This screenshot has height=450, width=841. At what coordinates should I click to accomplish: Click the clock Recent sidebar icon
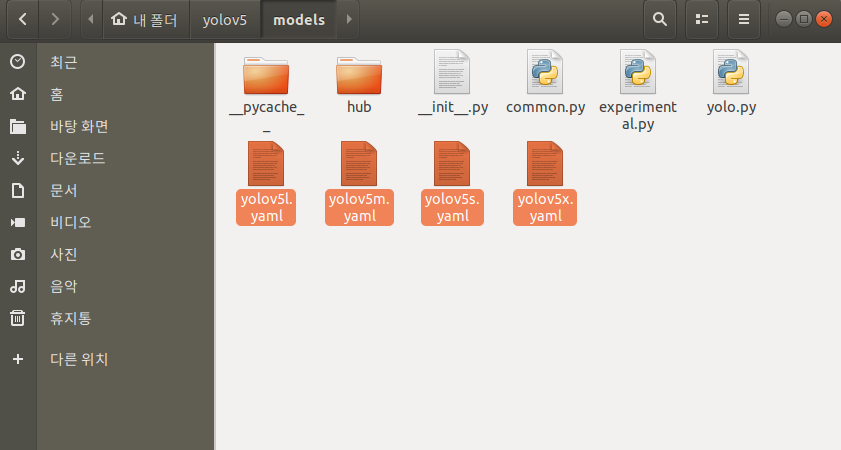tap(18, 62)
